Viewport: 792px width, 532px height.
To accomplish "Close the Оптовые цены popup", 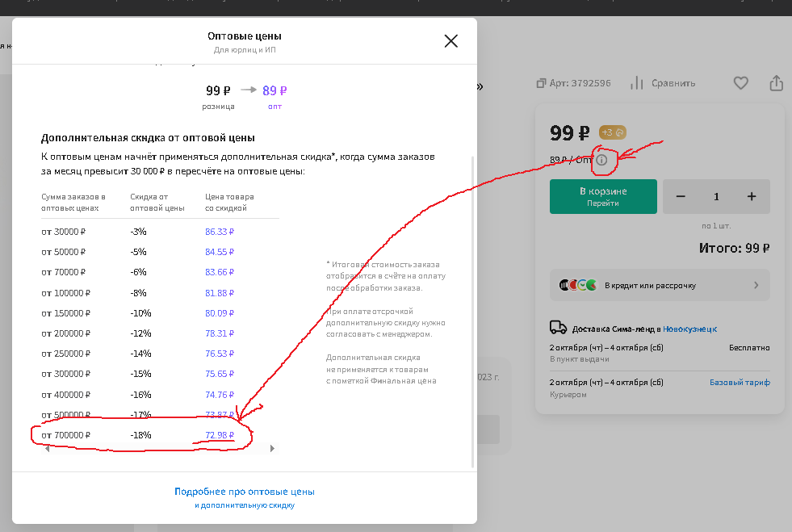I will [x=451, y=41].
